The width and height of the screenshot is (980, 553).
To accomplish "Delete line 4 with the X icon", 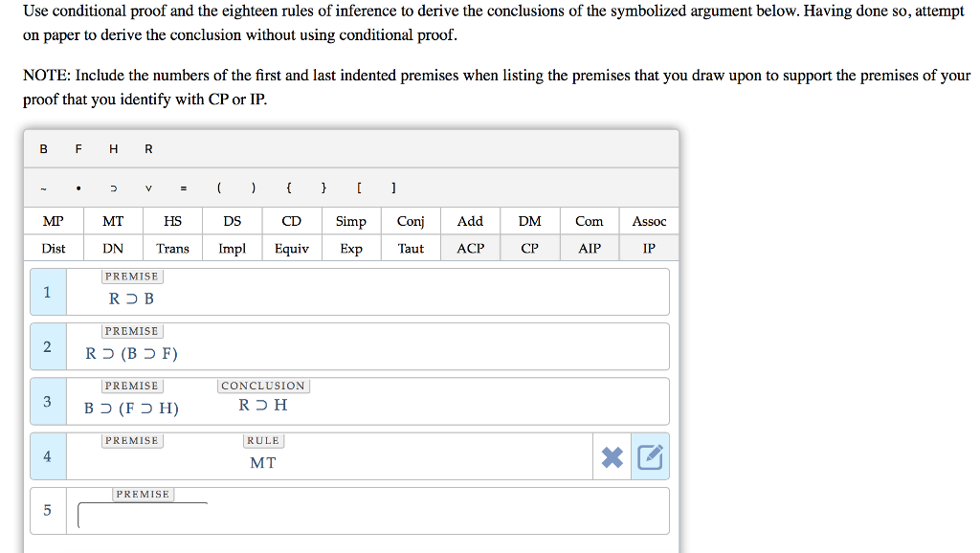I will (611, 456).
